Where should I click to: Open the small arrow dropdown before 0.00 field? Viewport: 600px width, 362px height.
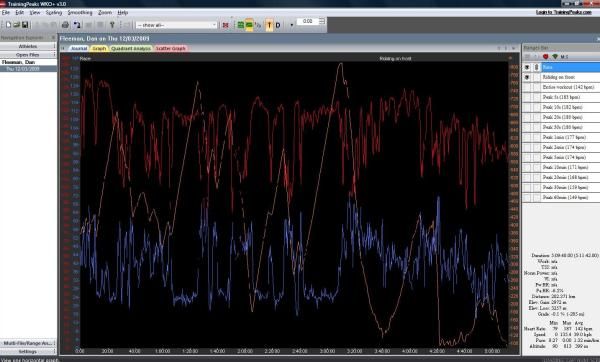coord(292,25)
